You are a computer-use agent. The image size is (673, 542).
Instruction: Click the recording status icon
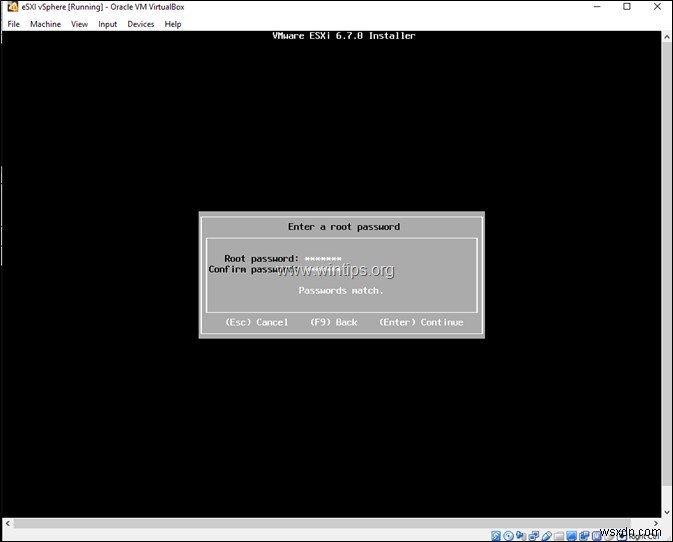pos(584,536)
